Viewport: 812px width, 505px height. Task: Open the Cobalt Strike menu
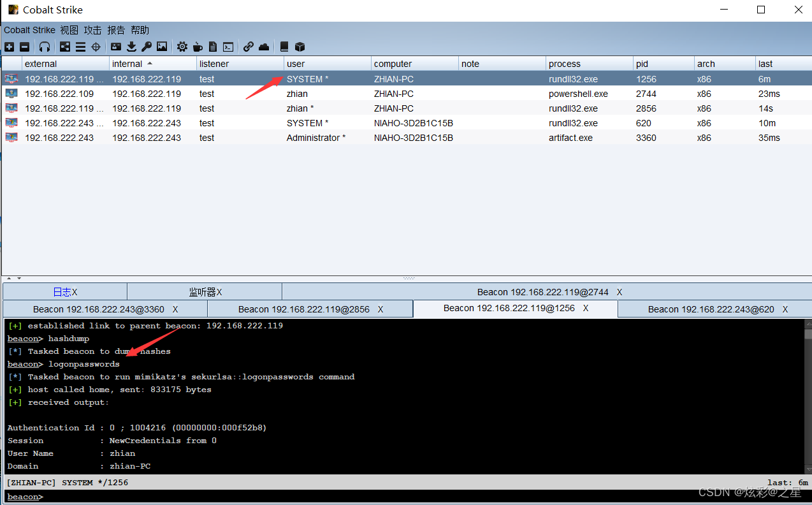point(29,30)
